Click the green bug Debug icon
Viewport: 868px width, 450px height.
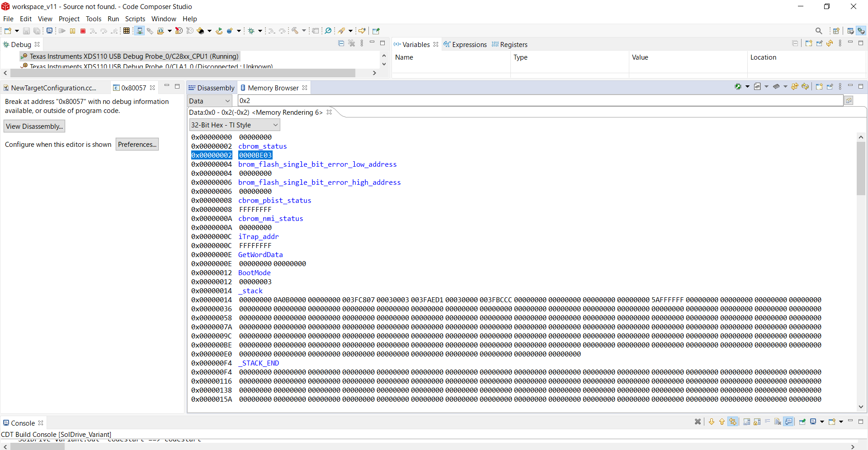(251, 31)
